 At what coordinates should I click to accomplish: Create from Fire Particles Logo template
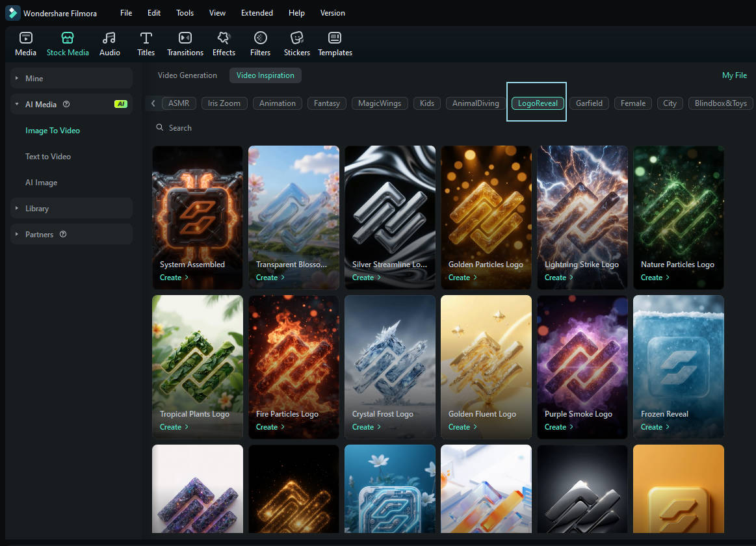270,427
